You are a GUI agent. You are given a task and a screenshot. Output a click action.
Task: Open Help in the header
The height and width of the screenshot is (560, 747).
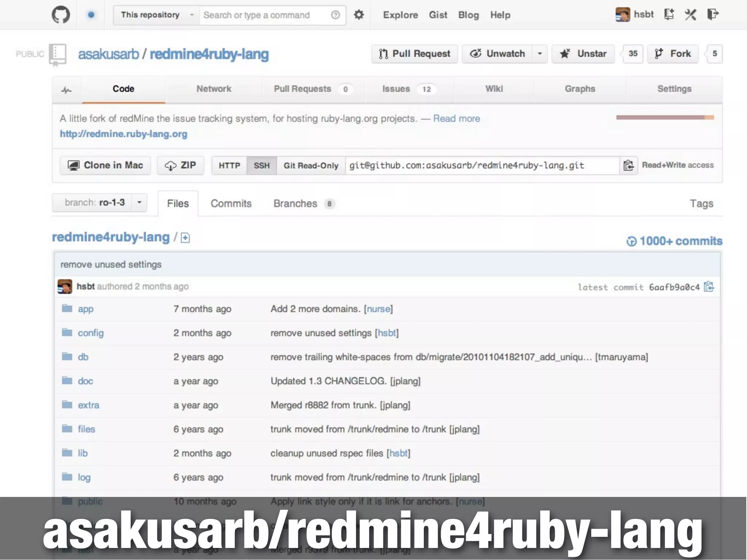(500, 15)
